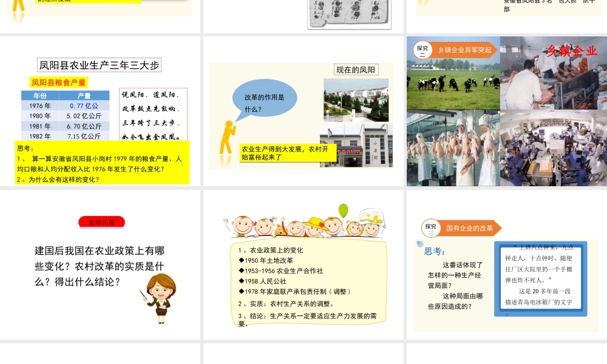The width and height of the screenshot is (607, 364).
Task: Click the 探究三 circle badge
Action: (x=431, y=228)
